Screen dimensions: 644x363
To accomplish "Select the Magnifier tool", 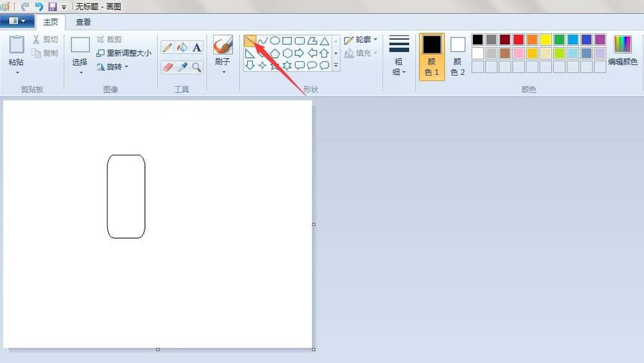I will pyautogui.click(x=196, y=67).
